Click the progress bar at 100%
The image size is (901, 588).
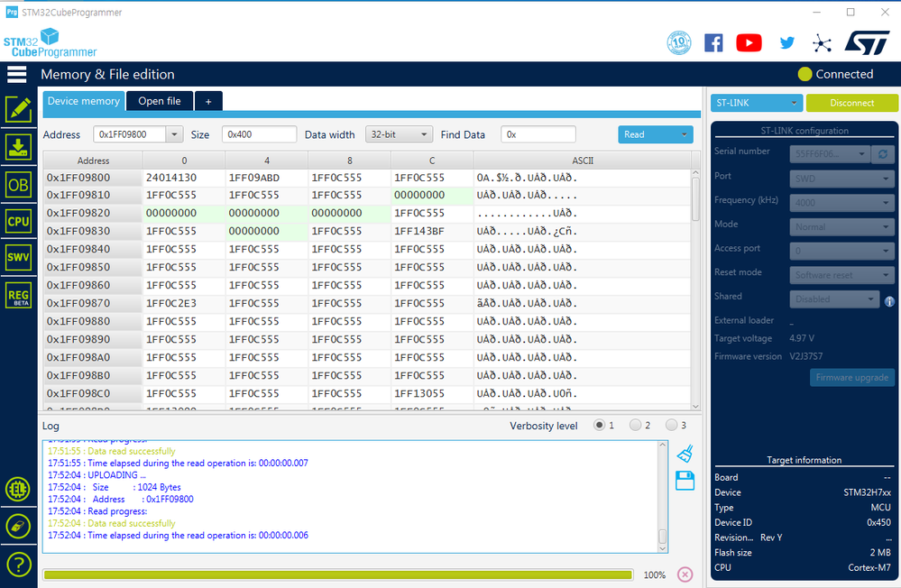338,574
